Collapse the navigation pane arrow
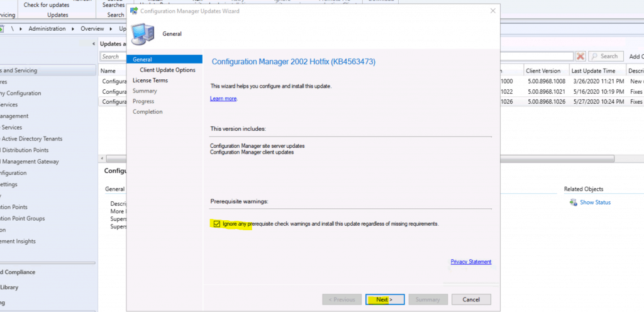Image resolution: width=644 pixels, height=312 pixels. coord(94,43)
